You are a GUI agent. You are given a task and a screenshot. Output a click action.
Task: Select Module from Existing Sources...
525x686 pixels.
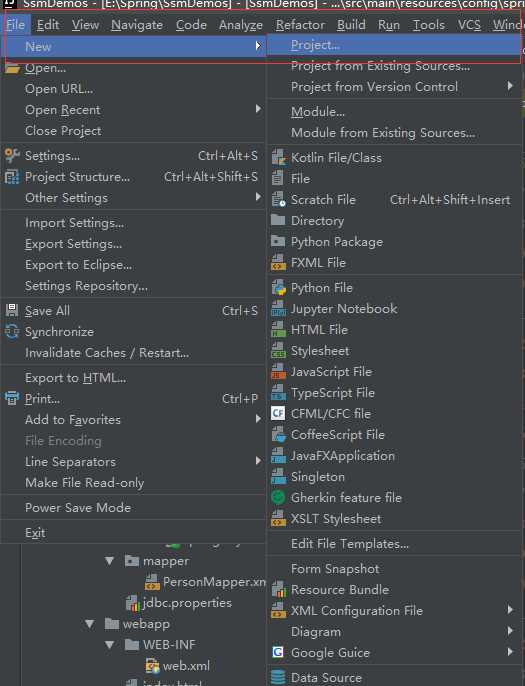click(394, 133)
